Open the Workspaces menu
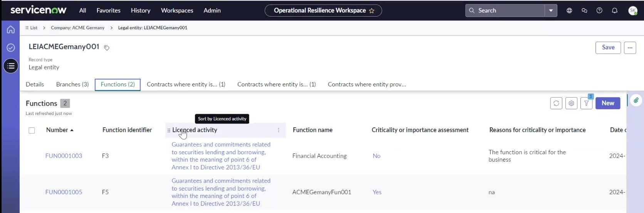The image size is (644, 213). pos(177,10)
